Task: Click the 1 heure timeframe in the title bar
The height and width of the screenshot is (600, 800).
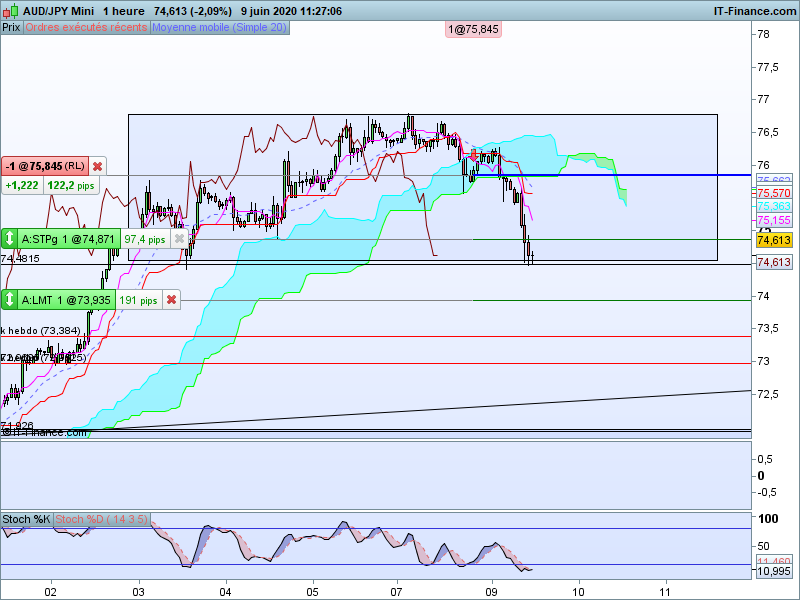Action: tap(123, 11)
